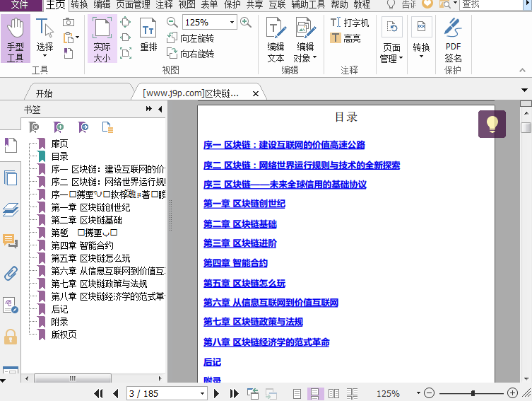This screenshot has height=401, width=532.
Task: Open the Bookmarks sidebar panel icon
Action: 11,145
